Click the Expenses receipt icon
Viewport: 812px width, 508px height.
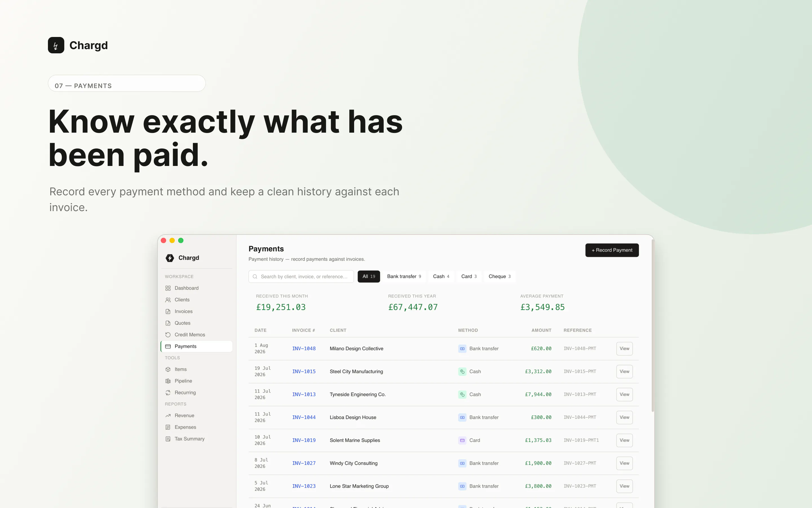168,427
